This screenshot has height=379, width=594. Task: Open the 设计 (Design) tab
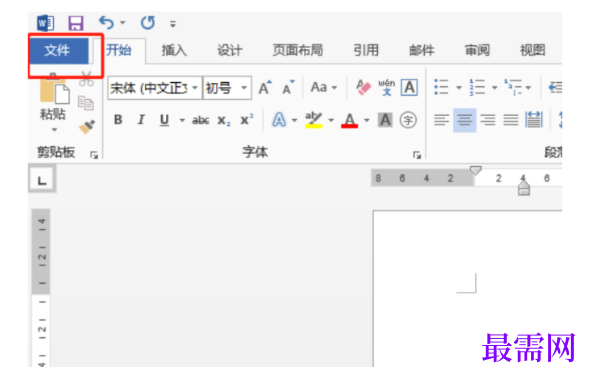pyautogui.click(x=230, y=50)
